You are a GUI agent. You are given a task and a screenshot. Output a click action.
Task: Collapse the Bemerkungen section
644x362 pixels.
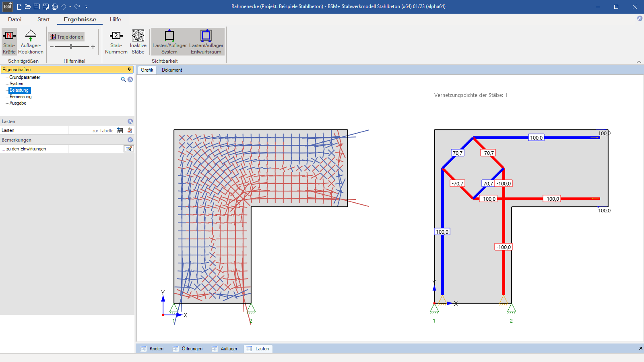pos(130,140)
